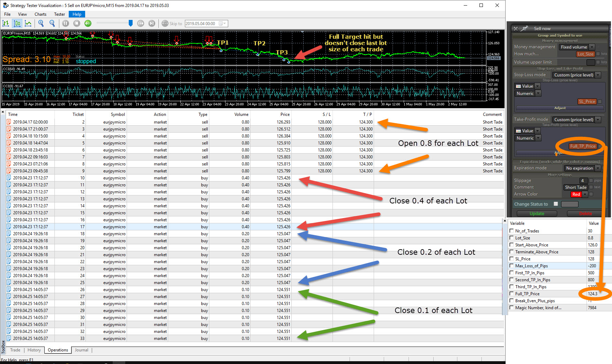Screen dimensions: 612x364
Task: Click the row icon for ticket 9
Action: click(x=9, y=171)
